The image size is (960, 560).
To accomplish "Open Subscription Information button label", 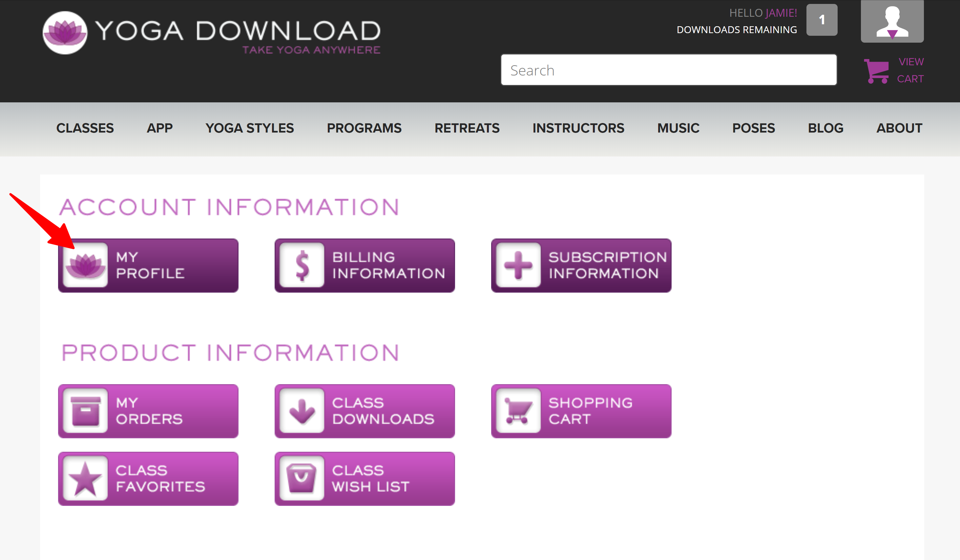I will click(608, 265).
